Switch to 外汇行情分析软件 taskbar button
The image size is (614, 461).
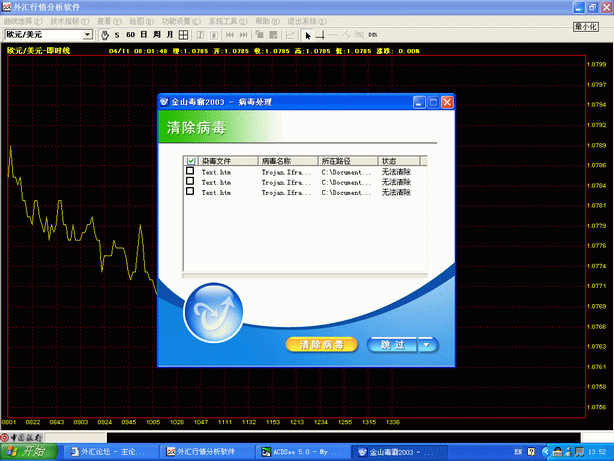click(x=206, y=452)
